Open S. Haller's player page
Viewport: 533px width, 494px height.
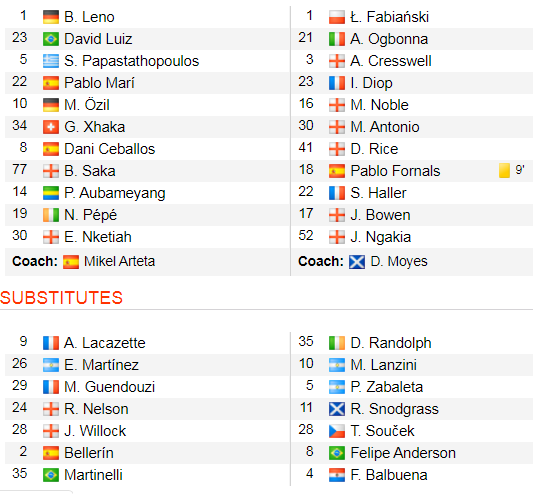[378, 193]
